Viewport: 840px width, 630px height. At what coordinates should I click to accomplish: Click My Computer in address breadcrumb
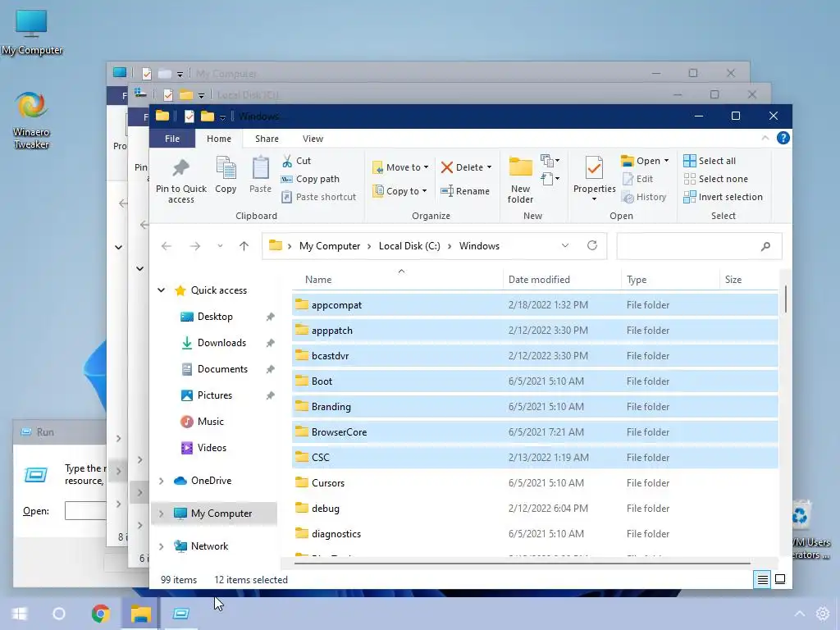click(x=330, y=246)
